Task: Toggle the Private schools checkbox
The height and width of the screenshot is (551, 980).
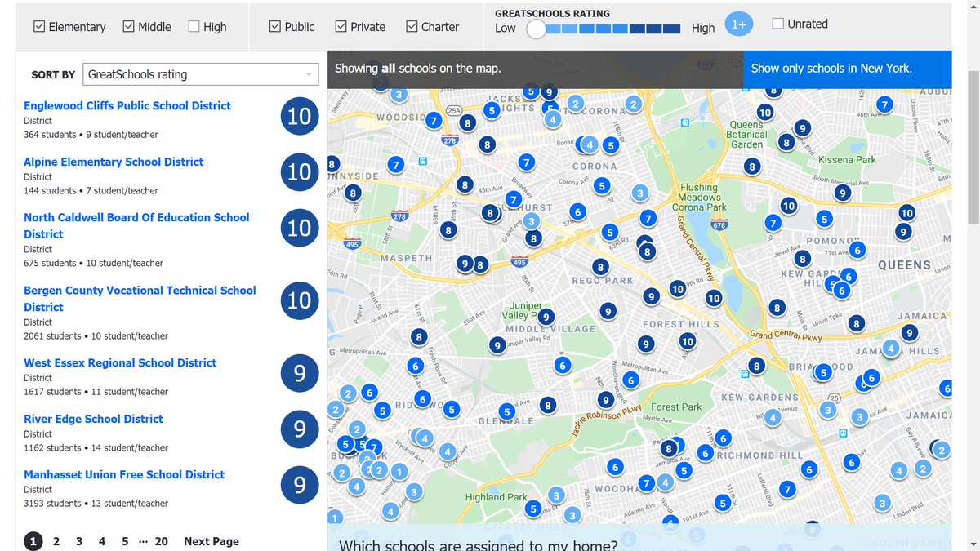Action: click(x=341, y=27)
